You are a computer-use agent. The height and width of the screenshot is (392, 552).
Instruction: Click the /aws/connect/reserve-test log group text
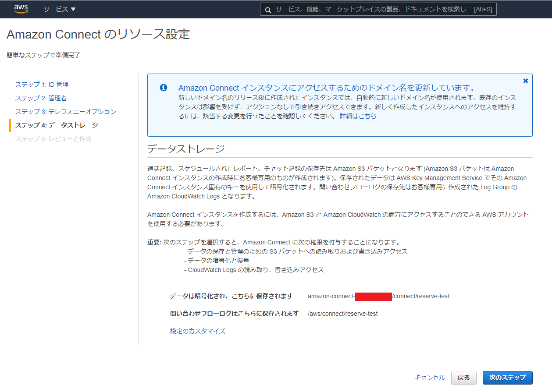pyautogui.click(x=342, y=314)
